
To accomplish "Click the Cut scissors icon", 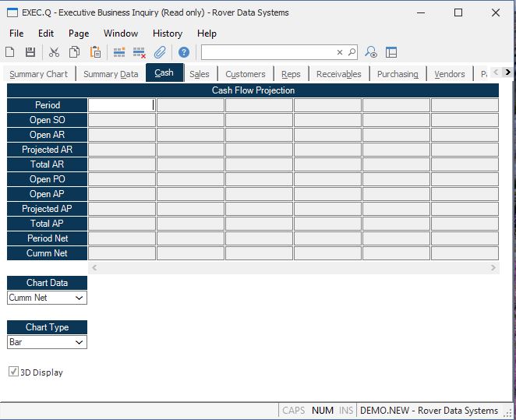I will (54, 52).
